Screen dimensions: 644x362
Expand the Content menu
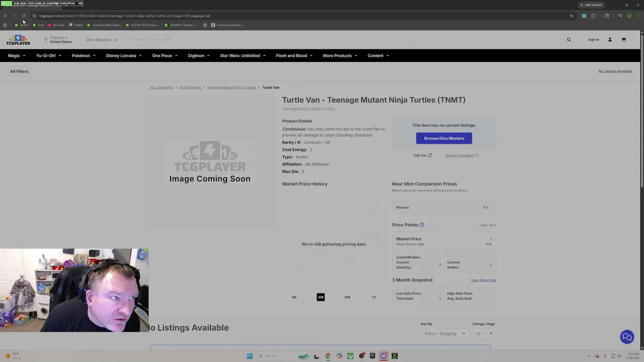378,56
